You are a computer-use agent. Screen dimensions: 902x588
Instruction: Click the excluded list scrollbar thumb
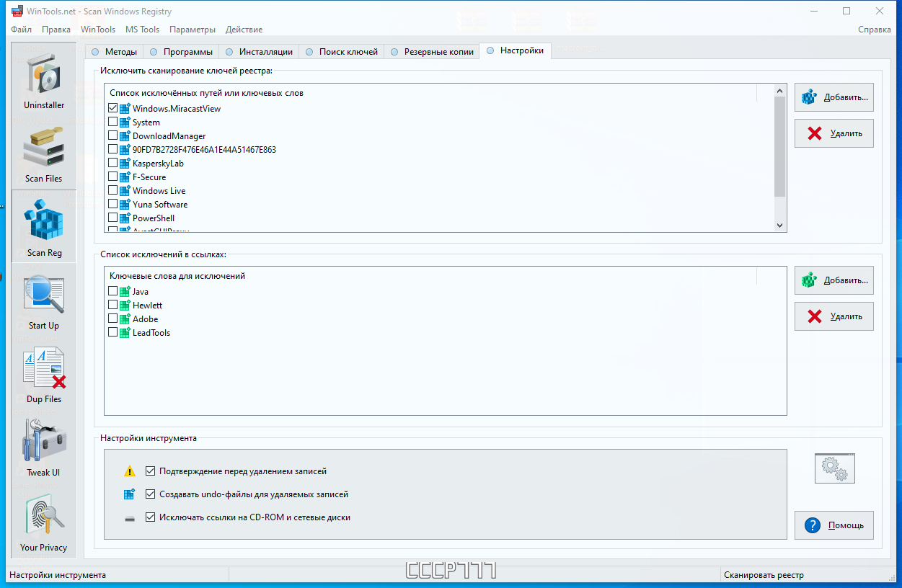pyautogui.click(x=779, y=146)
